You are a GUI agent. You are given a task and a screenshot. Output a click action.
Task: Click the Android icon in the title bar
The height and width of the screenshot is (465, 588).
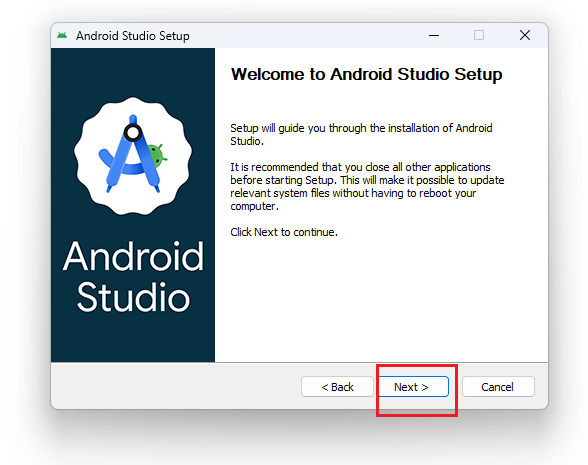tap(62, 36)
